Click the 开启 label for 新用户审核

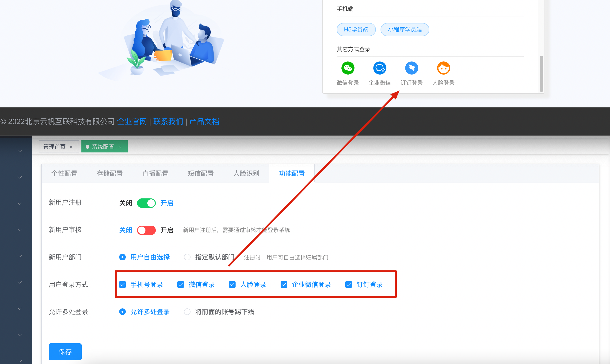coord(167,230)
